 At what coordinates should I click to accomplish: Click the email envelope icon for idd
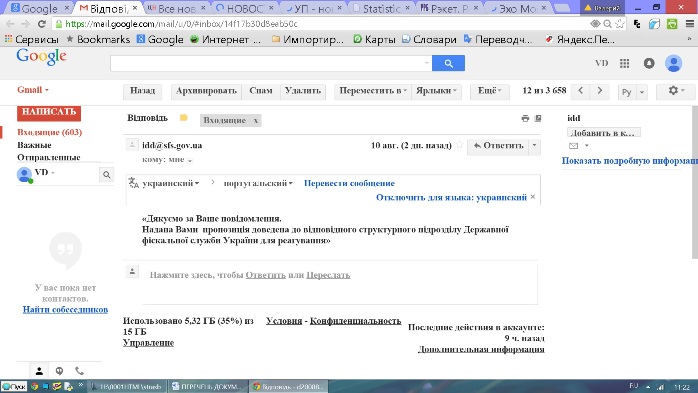[573, 146]
